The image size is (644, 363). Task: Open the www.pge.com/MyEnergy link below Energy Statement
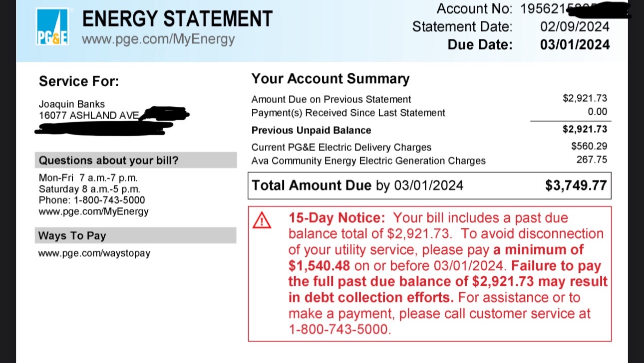coord(158,39)
